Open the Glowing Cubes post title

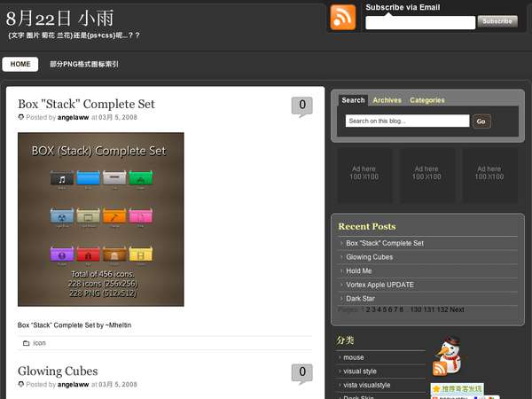[58, 371]
